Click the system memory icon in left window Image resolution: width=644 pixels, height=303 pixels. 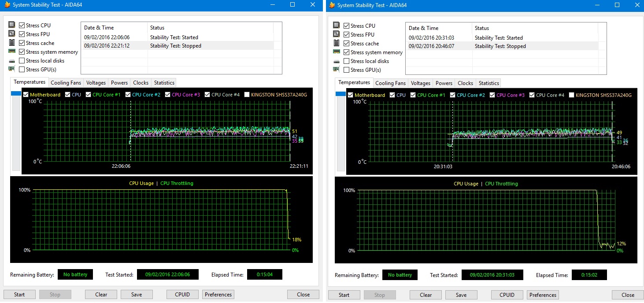click(x=12, y=52)
